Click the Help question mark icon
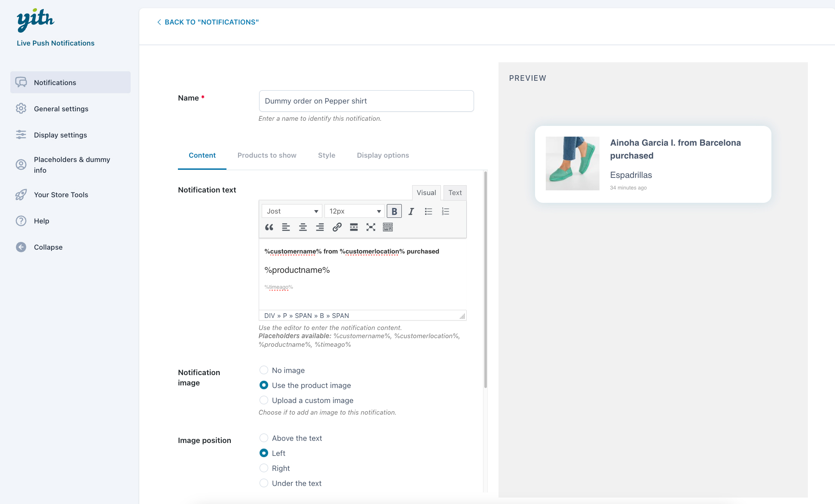 (x=21, y=221)
